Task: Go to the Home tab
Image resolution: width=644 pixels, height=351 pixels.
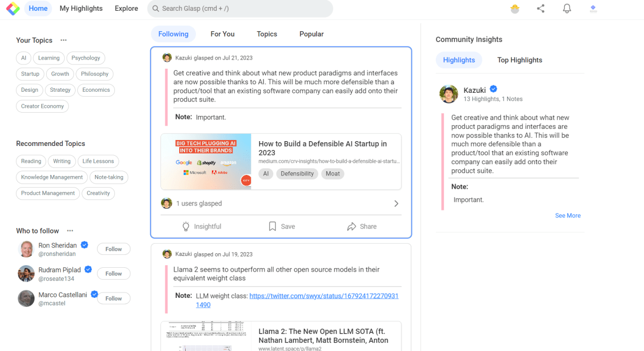Action: (38, 9)
